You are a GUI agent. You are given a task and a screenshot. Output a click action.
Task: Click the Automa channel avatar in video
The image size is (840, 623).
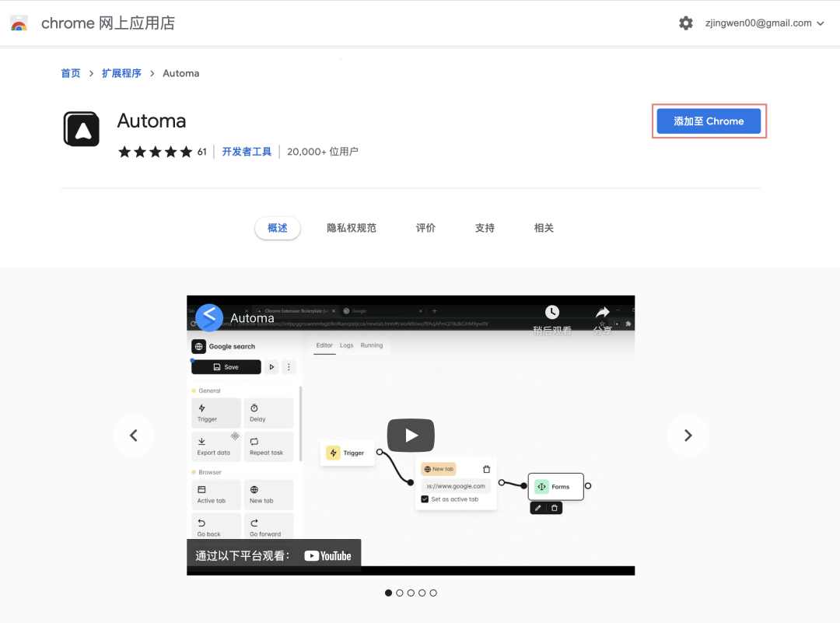[209, 317]
